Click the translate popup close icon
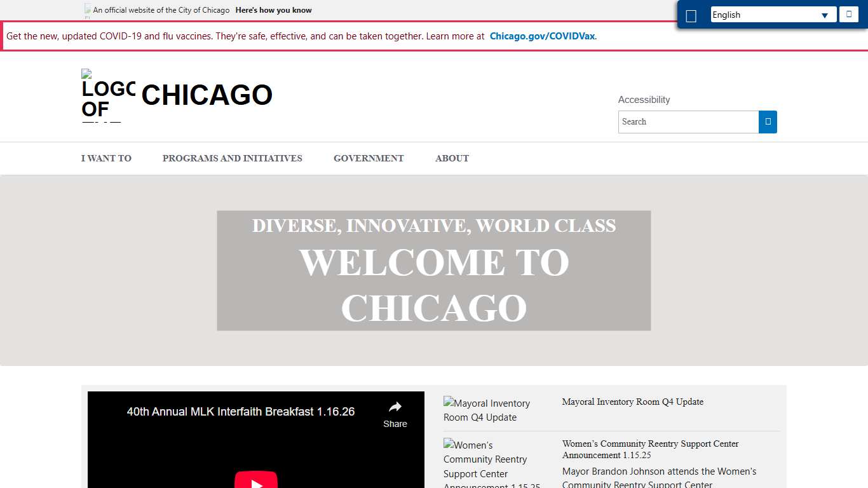 [x=848, y=13]
